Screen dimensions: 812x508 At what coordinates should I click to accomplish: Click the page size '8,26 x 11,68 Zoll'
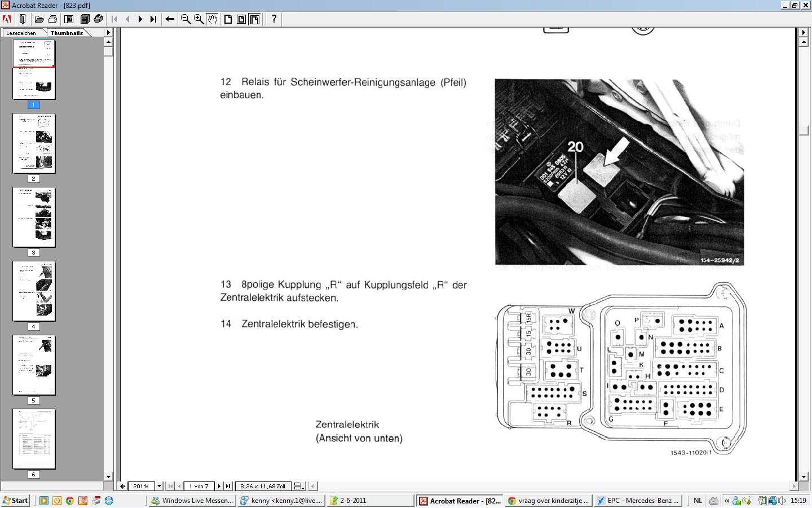pyautogui.click(x=263, y=486)
